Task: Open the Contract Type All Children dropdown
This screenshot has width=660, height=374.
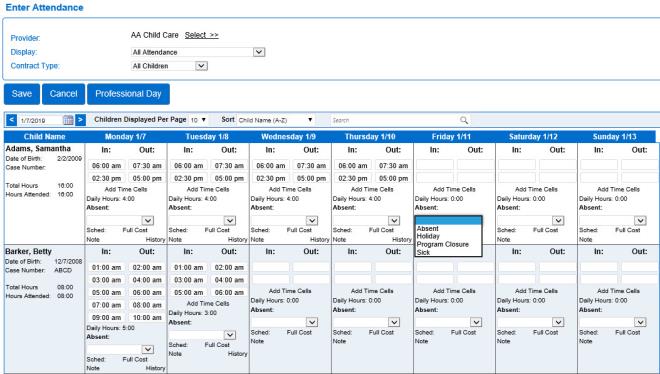Action: 169,66
